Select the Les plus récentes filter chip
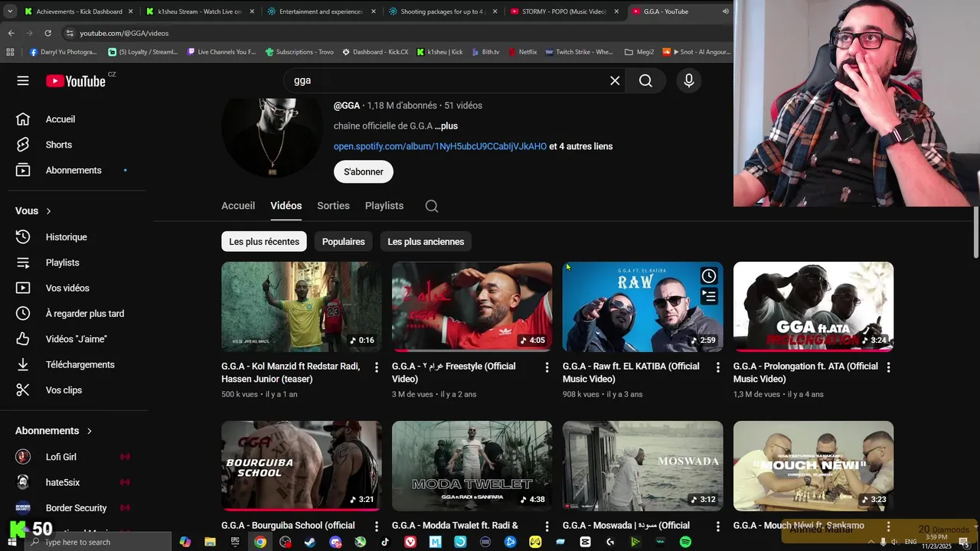Viewport: 980px width, 551px height. (x=264, y=242)
